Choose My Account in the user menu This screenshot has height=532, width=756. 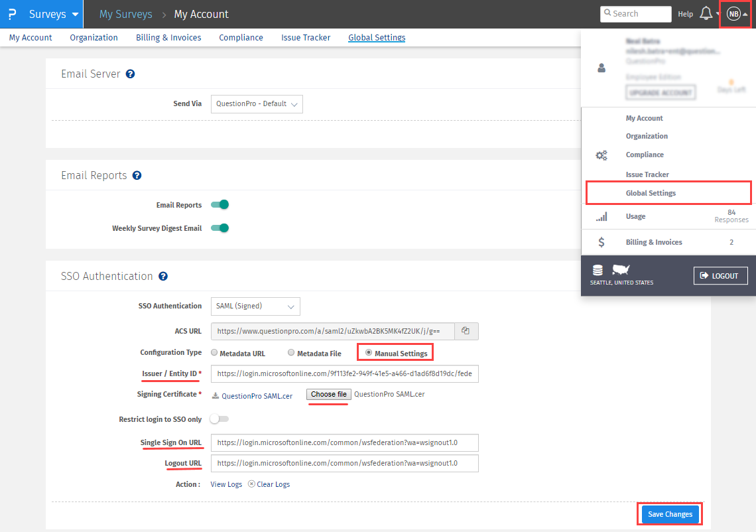tap(644, 118)
